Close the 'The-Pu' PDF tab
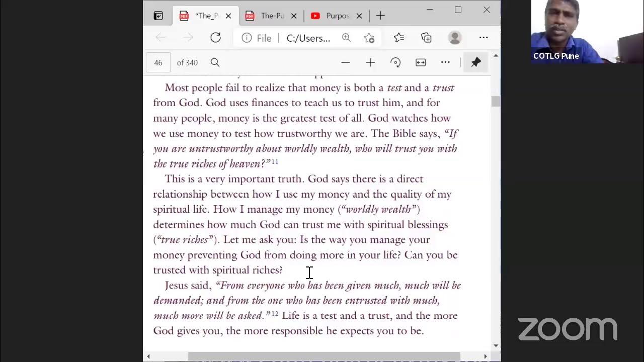Viewport: 644px width, 362px height. pos(294,16)
